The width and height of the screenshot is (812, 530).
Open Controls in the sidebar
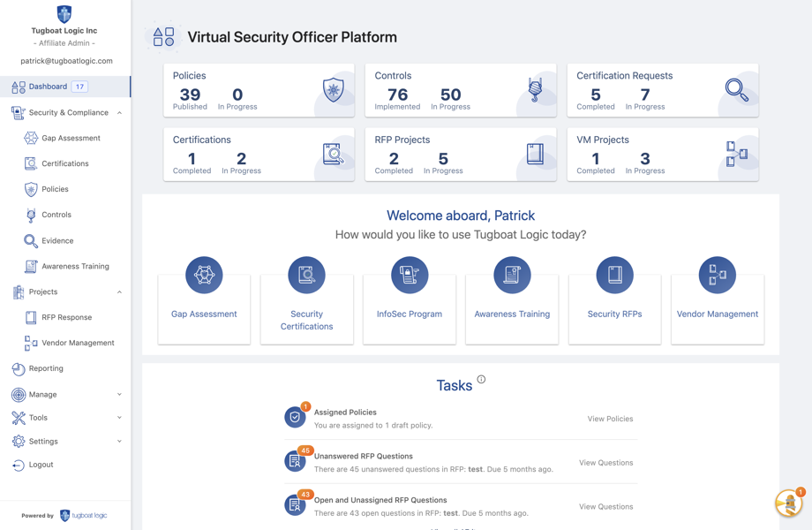pyautogui.click(x=56, y=215)
